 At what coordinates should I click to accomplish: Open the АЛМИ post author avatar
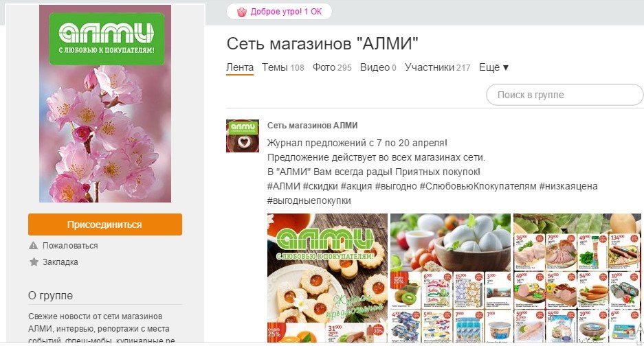click(x=243, y=136)
